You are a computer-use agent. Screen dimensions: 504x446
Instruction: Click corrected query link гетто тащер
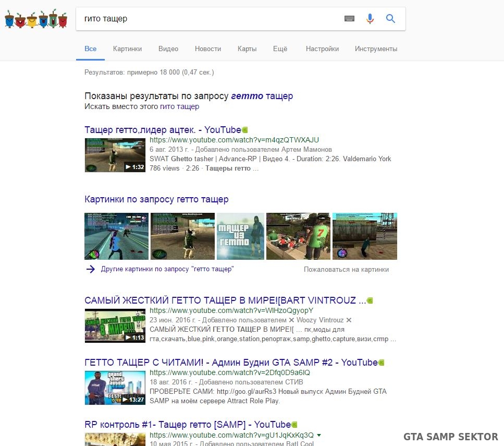262,96
